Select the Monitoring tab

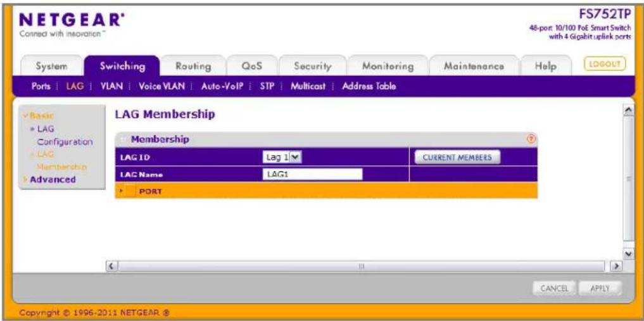coord(388,66)
